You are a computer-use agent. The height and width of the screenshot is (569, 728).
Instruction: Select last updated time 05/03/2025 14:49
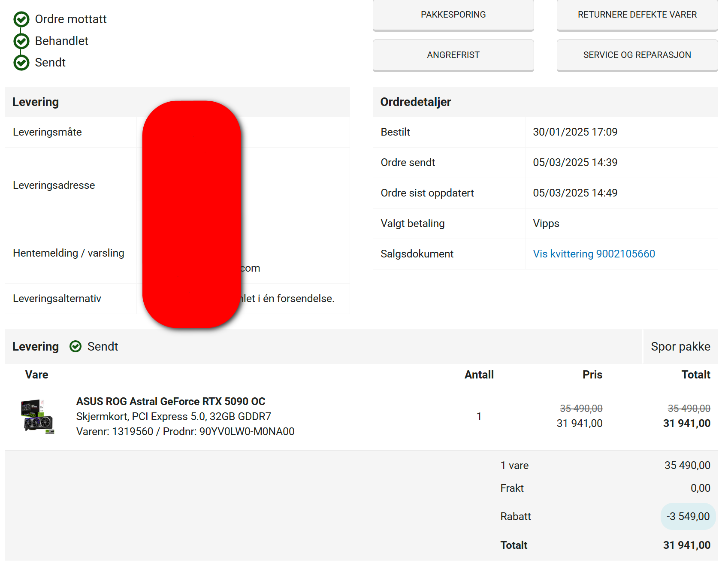click(575, 193)
